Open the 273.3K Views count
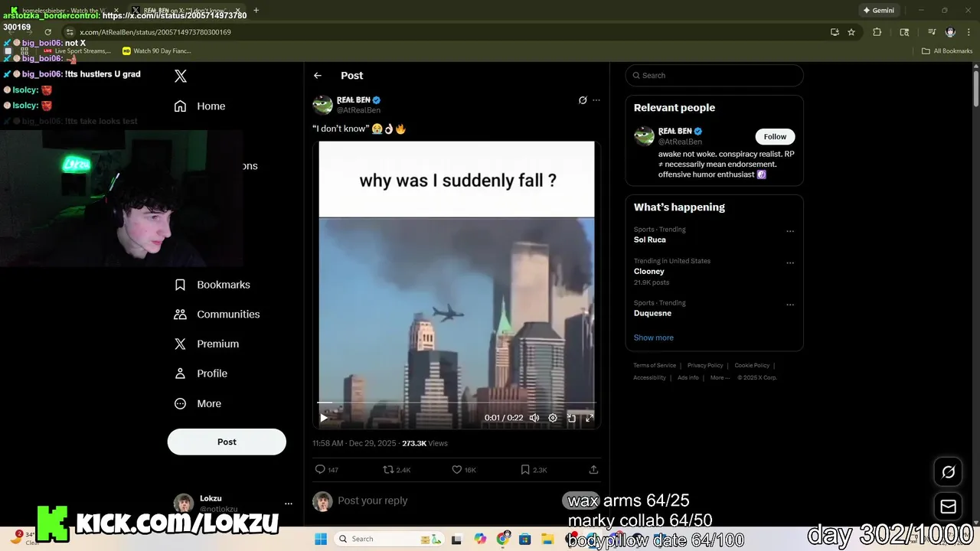 pos(425,443)
